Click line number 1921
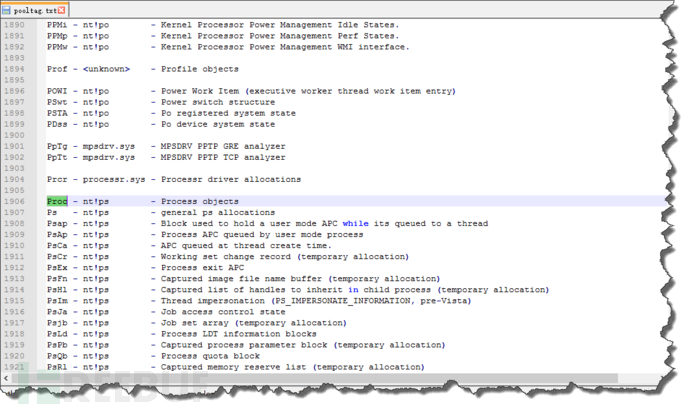 [x=15, y=367]
